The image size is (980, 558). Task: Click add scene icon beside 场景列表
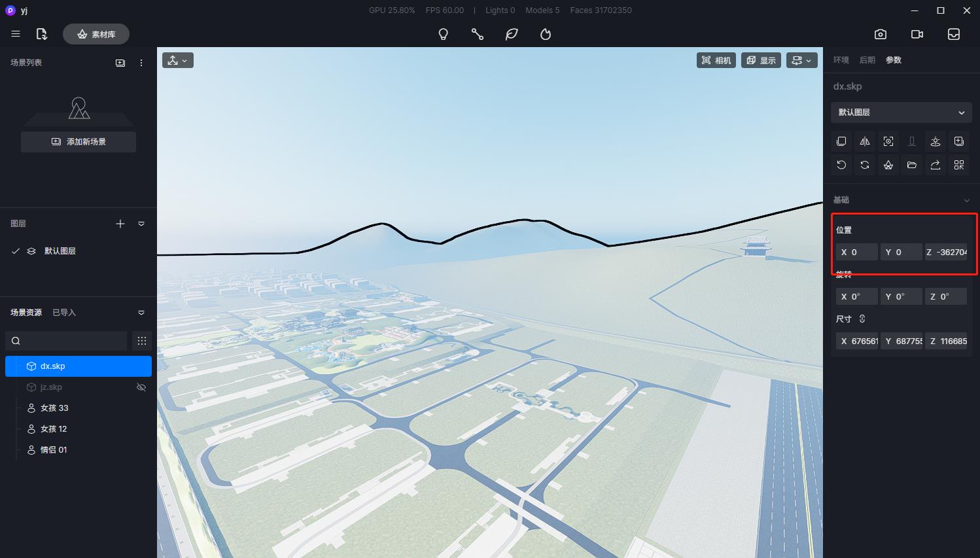(x=120, y=63)
